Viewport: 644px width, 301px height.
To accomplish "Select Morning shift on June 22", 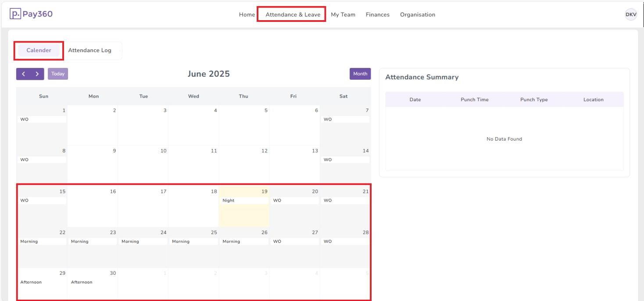I will click(x=42, y=241).
